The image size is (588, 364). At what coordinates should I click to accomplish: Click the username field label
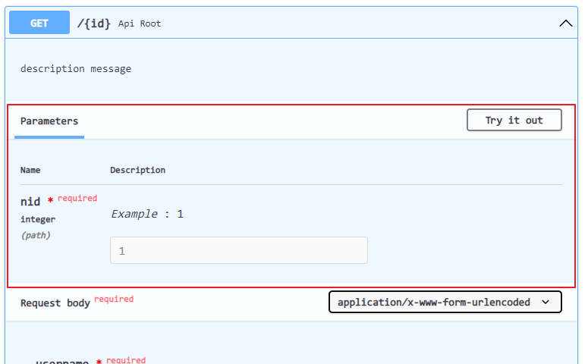point(62,362)
